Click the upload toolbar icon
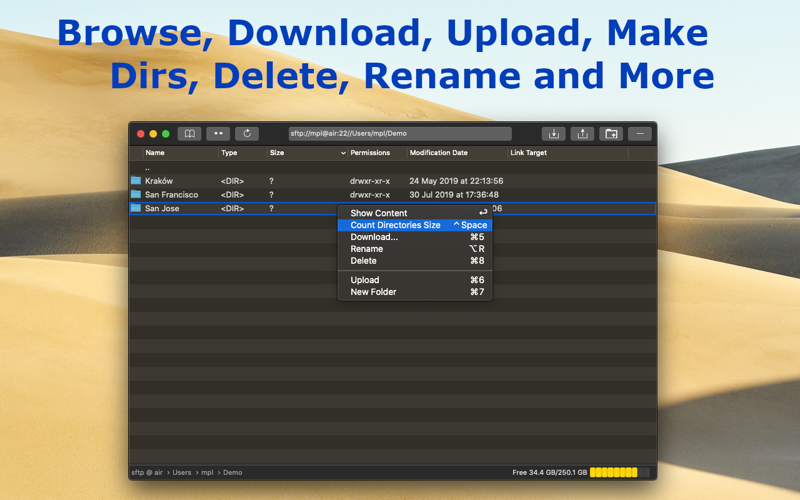Image resolution: width=800 pixels, height=500 pixels. click(582, 134)
